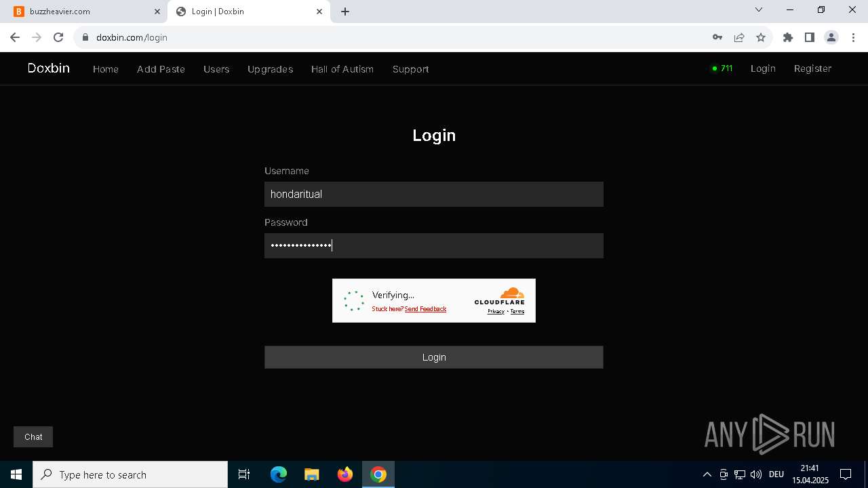Go forward to the next page

(x=37, y=37)
